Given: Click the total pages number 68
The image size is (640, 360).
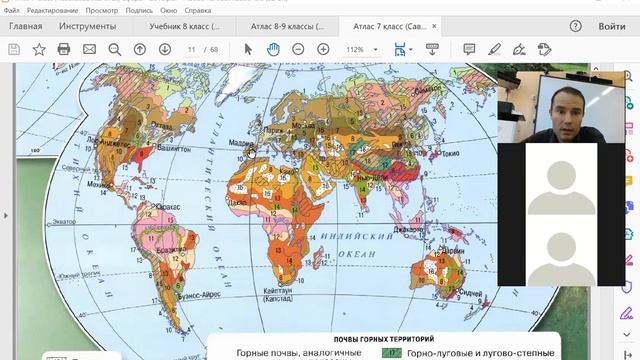Looking at the screenshot, I should pyautogui.click(x=214, y=50).
